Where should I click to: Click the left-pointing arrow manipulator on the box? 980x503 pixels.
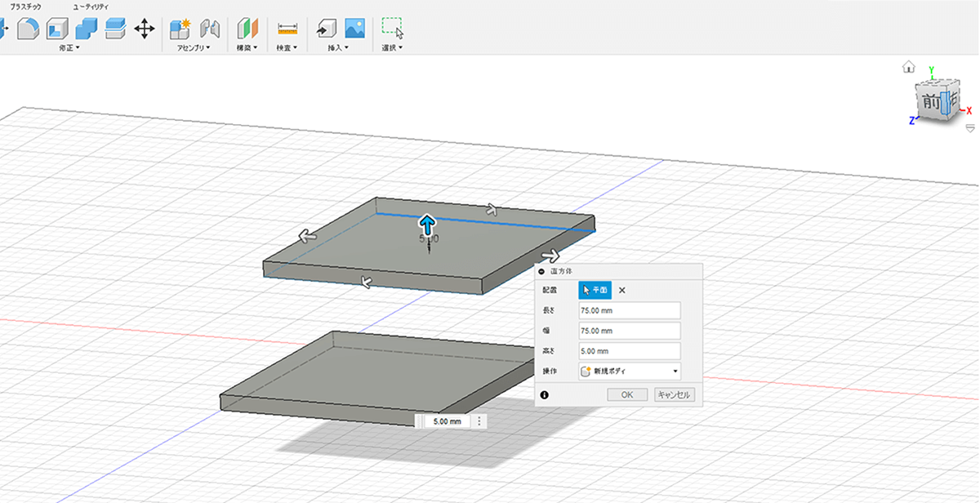pos(308,237)
